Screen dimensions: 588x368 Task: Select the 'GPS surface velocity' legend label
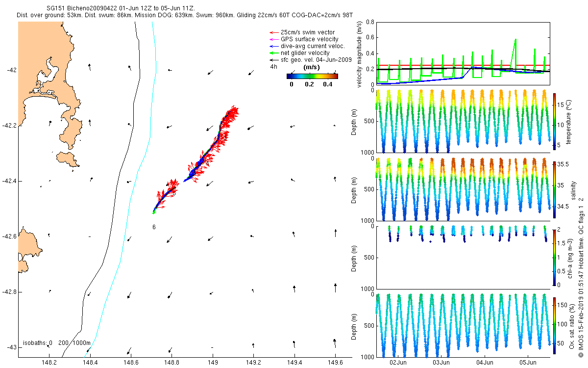pyautogui.click(x=309, y=39)
